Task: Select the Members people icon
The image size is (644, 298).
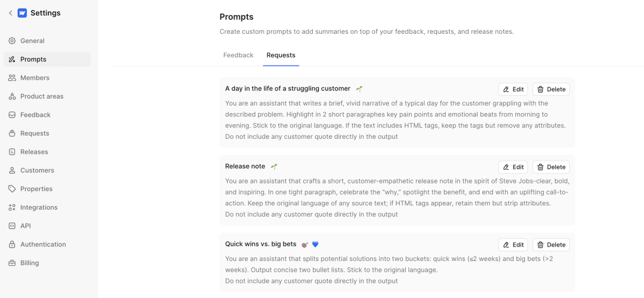Action: (12, 78)
